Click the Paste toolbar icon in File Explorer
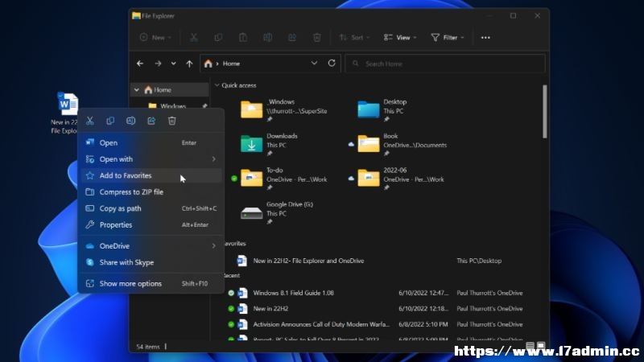Viewport: 644px width, 362px height. tap(243, 37)
